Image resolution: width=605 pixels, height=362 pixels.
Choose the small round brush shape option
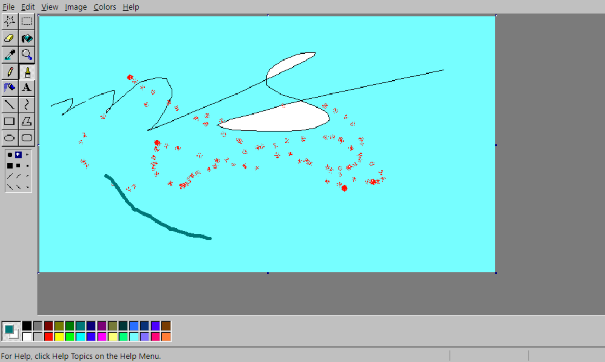point(27,155)
